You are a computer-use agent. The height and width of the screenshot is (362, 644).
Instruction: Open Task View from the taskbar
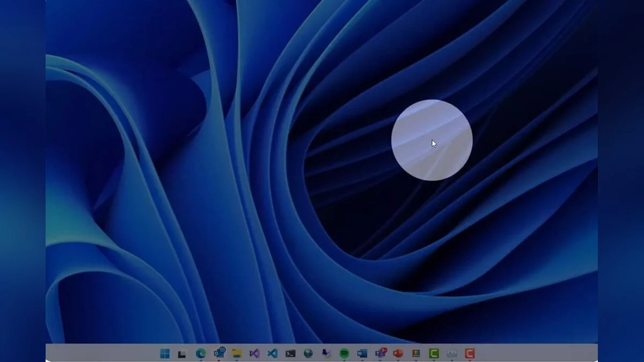point(182,353)
